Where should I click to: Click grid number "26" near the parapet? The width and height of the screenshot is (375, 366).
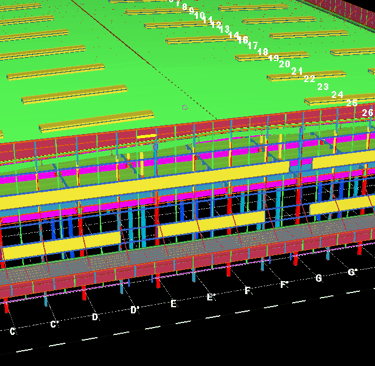tap(368, 113)
